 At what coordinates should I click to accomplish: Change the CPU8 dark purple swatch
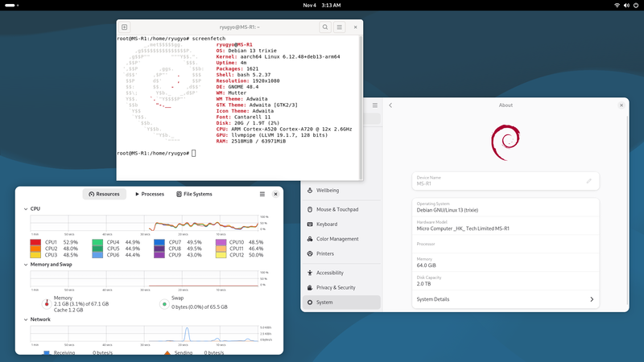(x=159, y=249)
